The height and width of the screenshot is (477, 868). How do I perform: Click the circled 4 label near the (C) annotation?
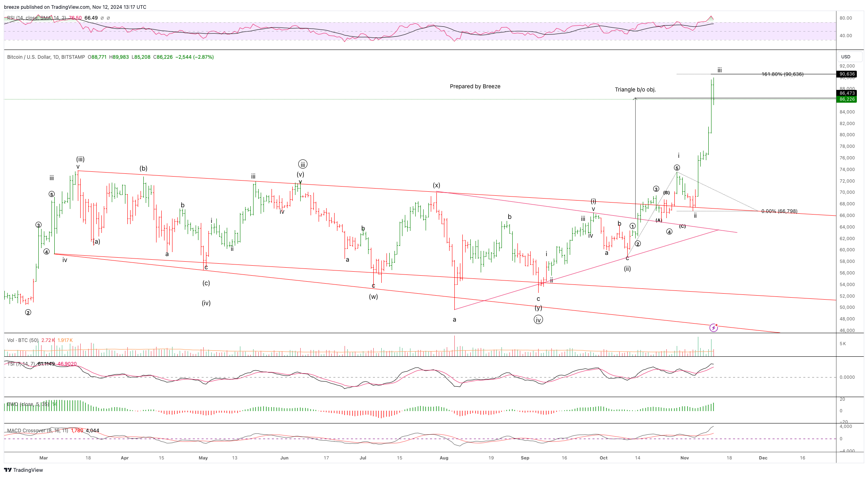pos(670,232)
